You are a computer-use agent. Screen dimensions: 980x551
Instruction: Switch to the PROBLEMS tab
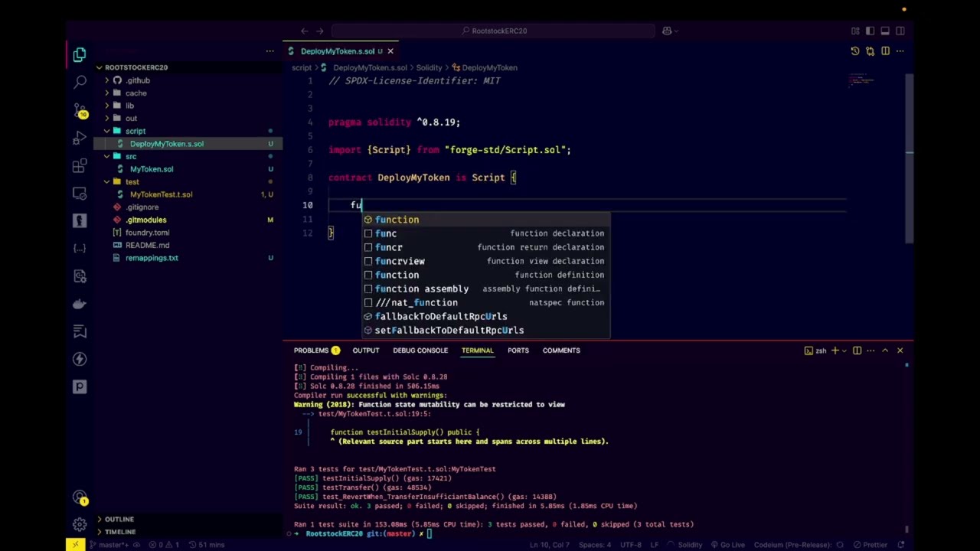316,350
